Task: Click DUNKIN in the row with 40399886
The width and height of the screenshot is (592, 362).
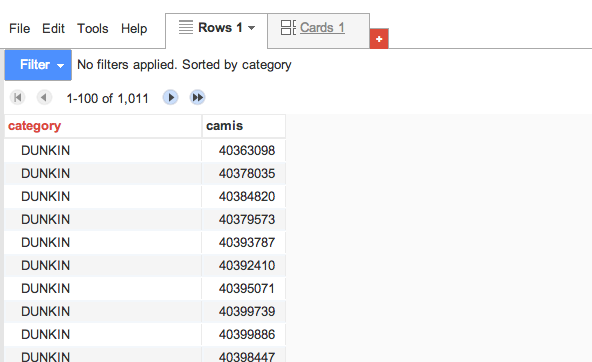Action: (46, 335)
